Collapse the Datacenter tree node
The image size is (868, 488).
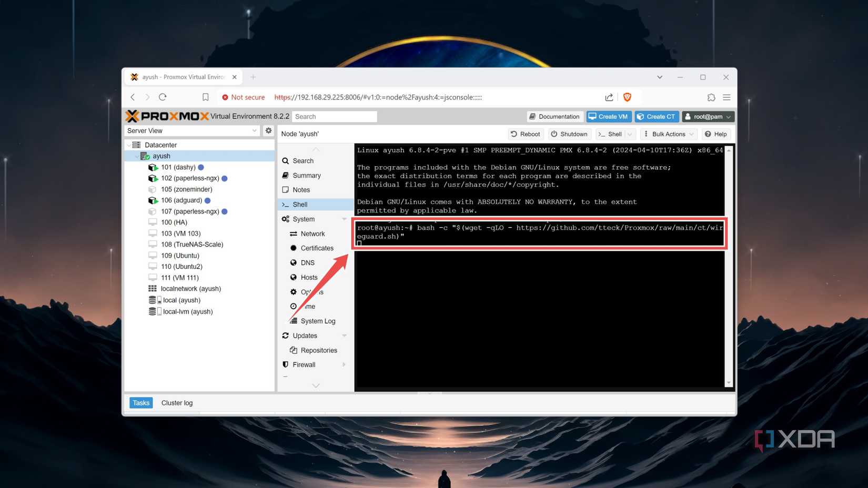(129, 145)
